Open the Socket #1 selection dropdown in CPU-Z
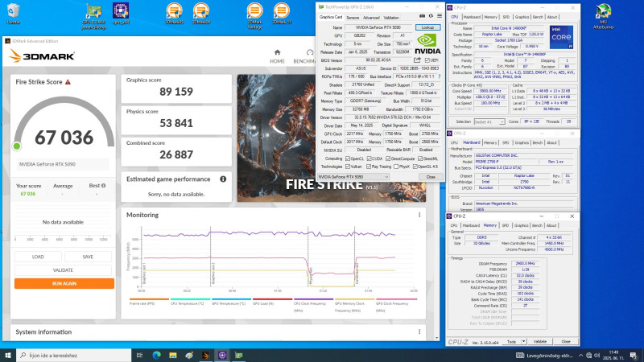 (489, 122)
